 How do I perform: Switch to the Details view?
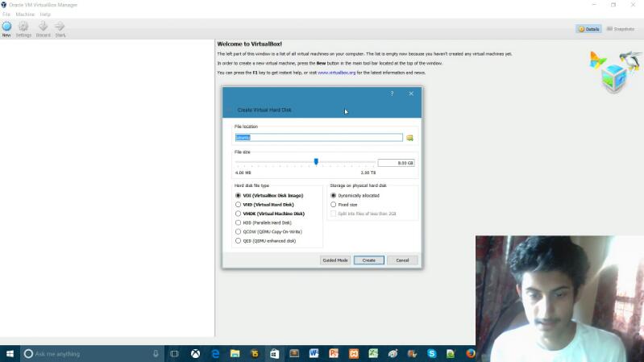(588, 29)
